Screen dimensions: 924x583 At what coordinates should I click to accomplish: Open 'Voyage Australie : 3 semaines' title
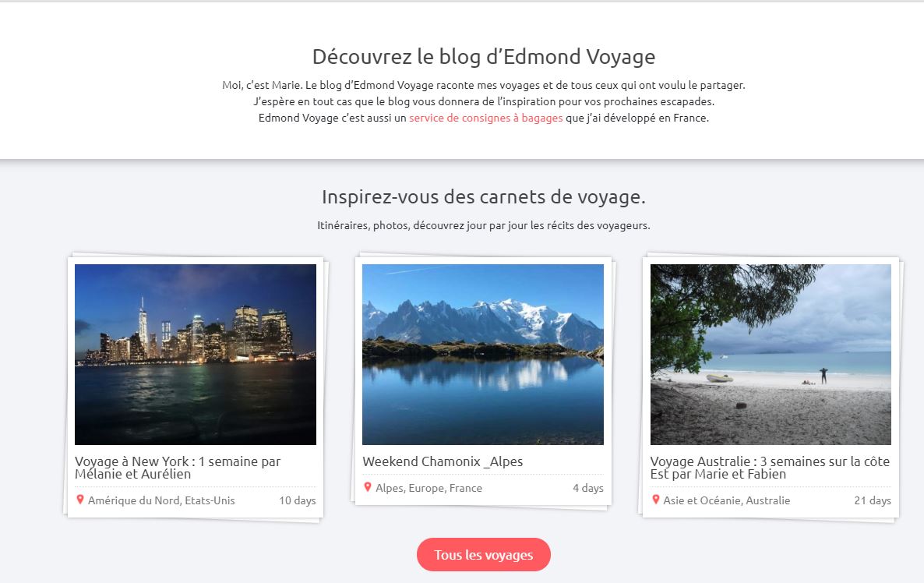771,468
